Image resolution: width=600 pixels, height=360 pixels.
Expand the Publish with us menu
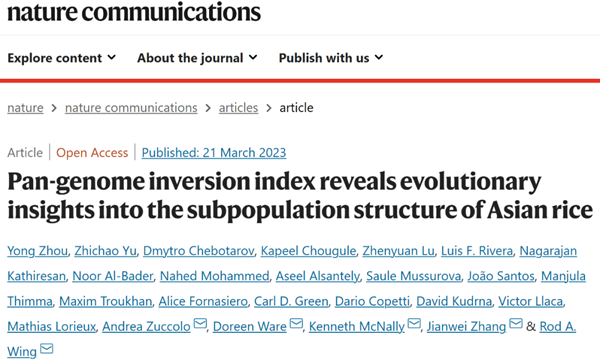tap(331, 58)
